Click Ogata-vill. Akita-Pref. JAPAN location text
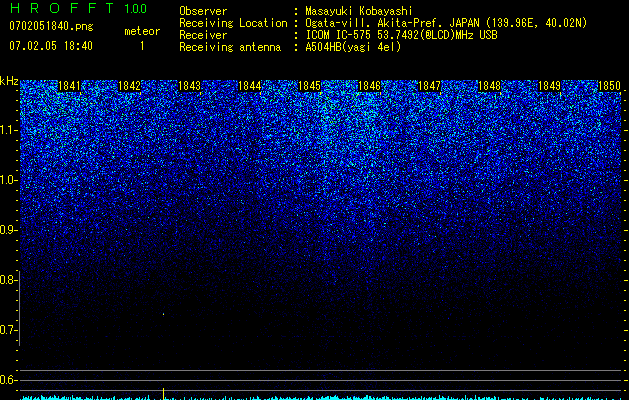This screenshot has width=629, height=400. [x=446, y=23]
